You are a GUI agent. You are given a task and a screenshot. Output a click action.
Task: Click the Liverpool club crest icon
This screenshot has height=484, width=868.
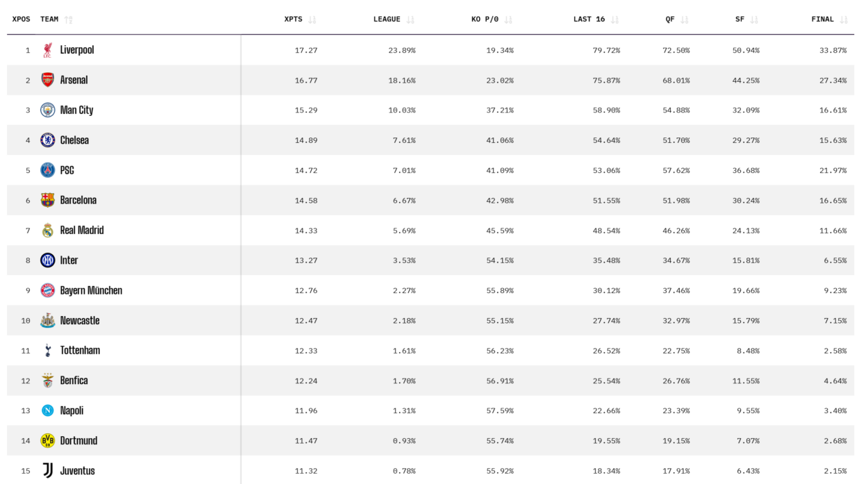(47, 50)
